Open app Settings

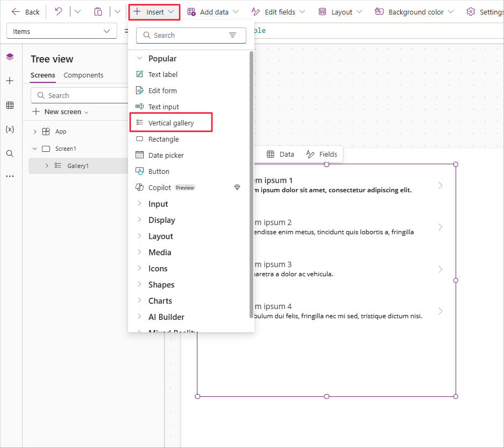pos(491,11)
